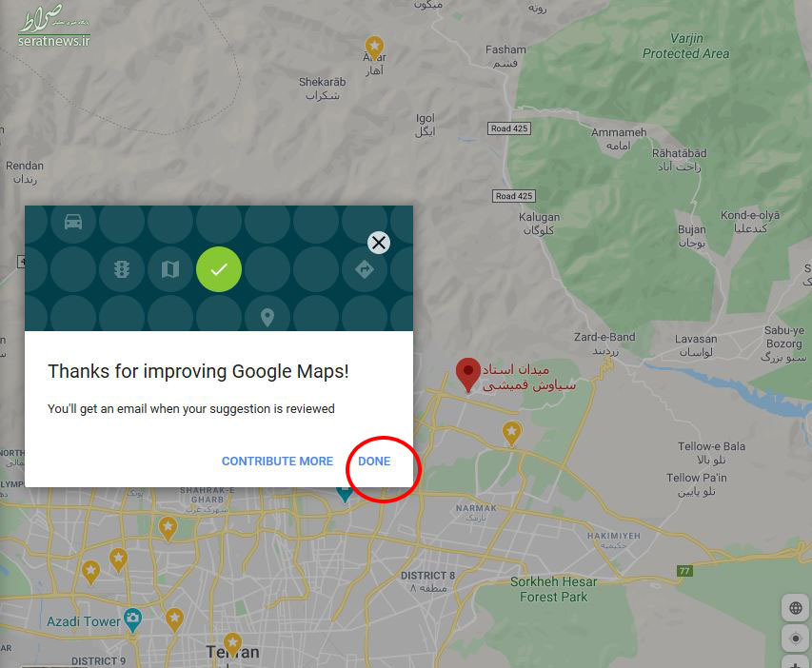Click the Zard-e-Band label
This screenshot has width=812, height=668.
click(604, 343)
